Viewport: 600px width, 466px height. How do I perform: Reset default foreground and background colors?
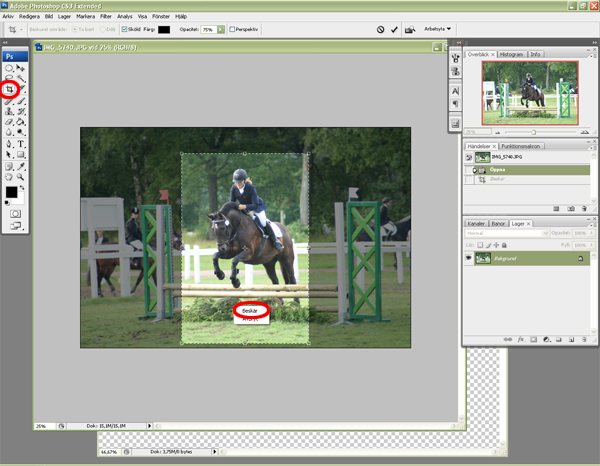click(x=7, y=203)
